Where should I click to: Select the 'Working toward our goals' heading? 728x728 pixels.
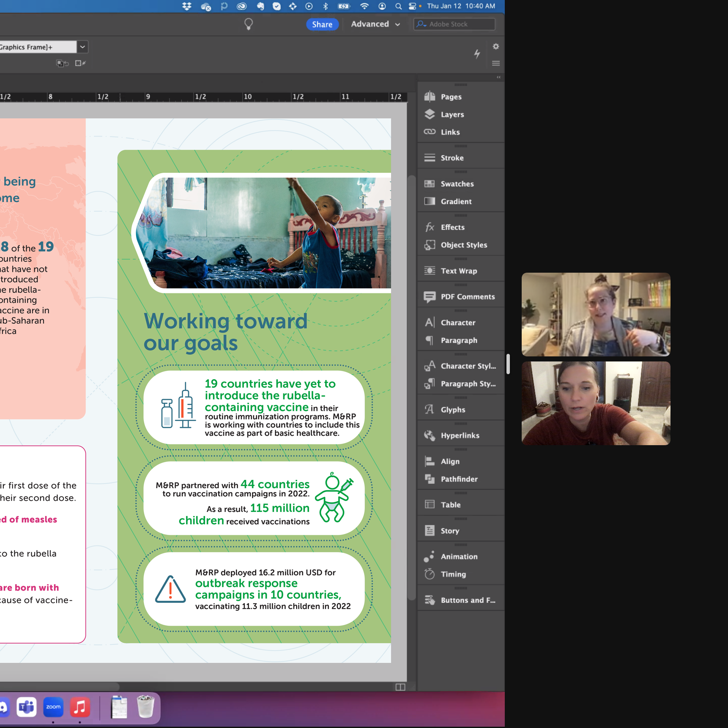coord(225,332)
